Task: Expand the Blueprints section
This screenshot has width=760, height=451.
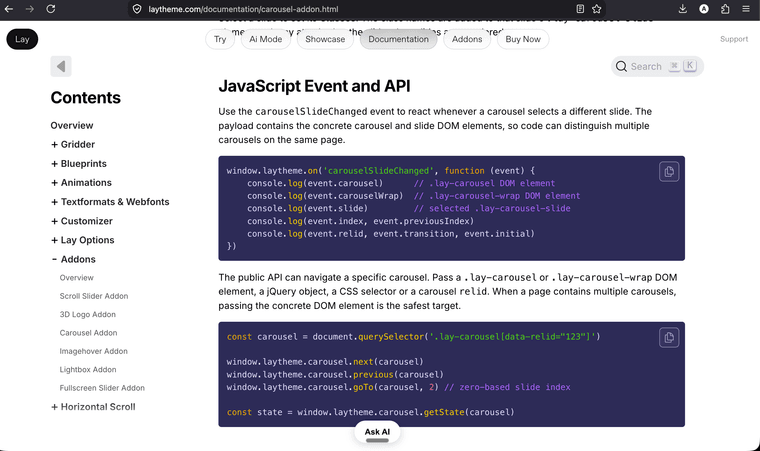Action: coord(79,163)
